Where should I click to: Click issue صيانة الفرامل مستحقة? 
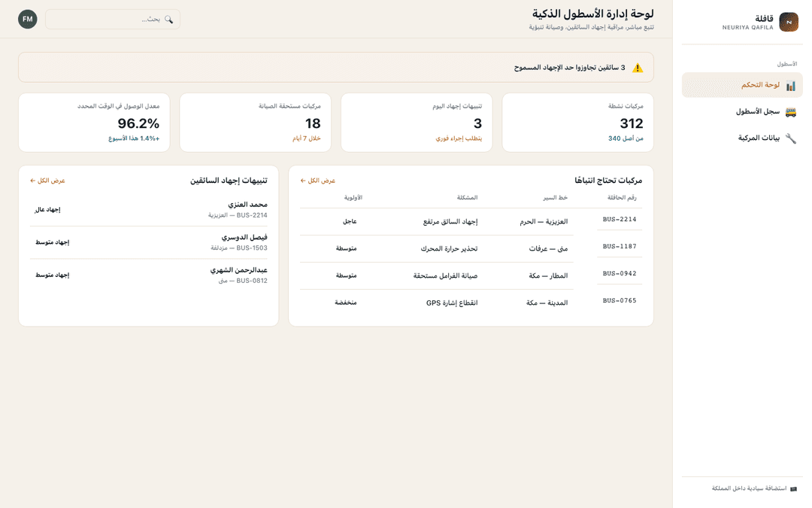445,275
